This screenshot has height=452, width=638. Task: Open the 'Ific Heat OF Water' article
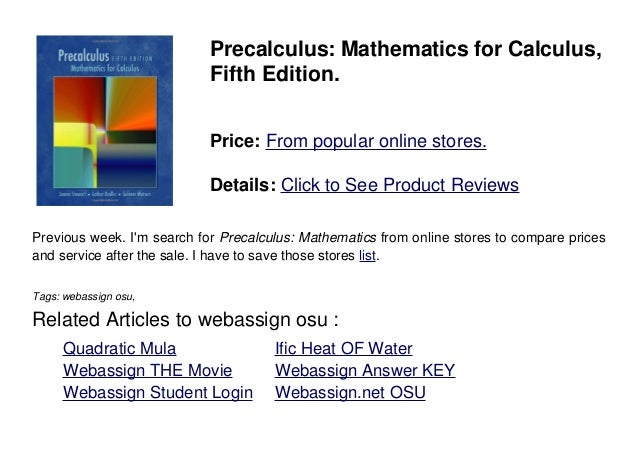click(x=344, y=349)
